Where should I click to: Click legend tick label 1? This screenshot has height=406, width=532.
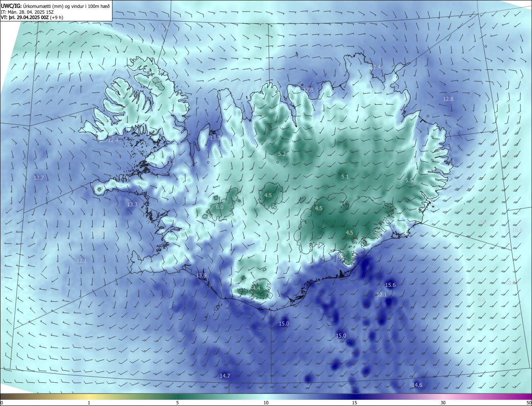tap(89, 403)
